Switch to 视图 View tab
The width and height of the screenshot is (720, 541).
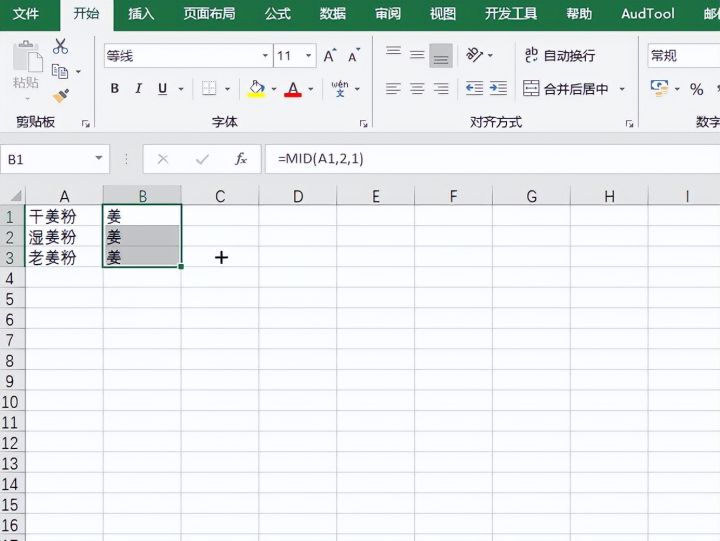point(443,14)
